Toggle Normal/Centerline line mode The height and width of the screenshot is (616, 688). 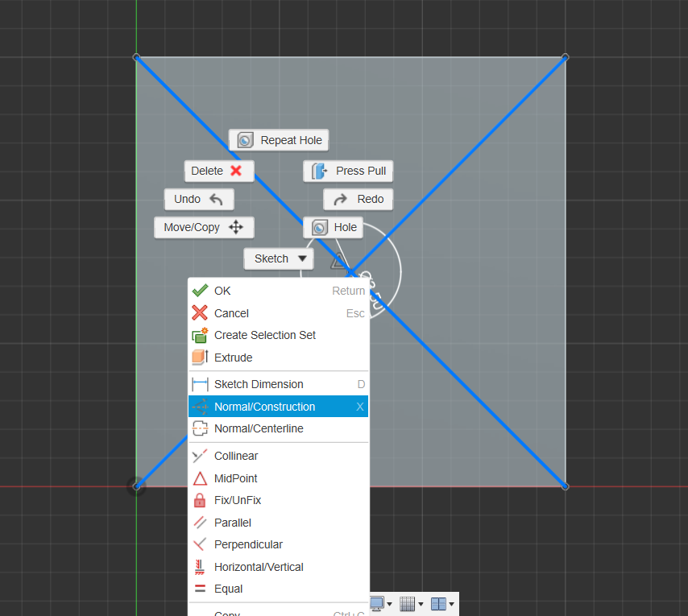[258, 428]
